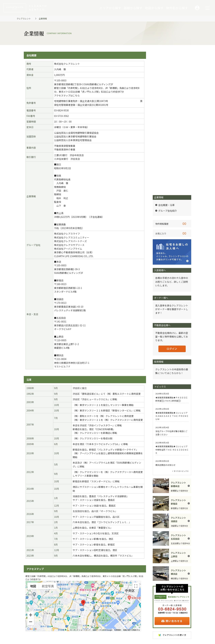
Task: Click クレアスレント breadcrumb link
Action: pyautogui.click(x=24, y=19)
